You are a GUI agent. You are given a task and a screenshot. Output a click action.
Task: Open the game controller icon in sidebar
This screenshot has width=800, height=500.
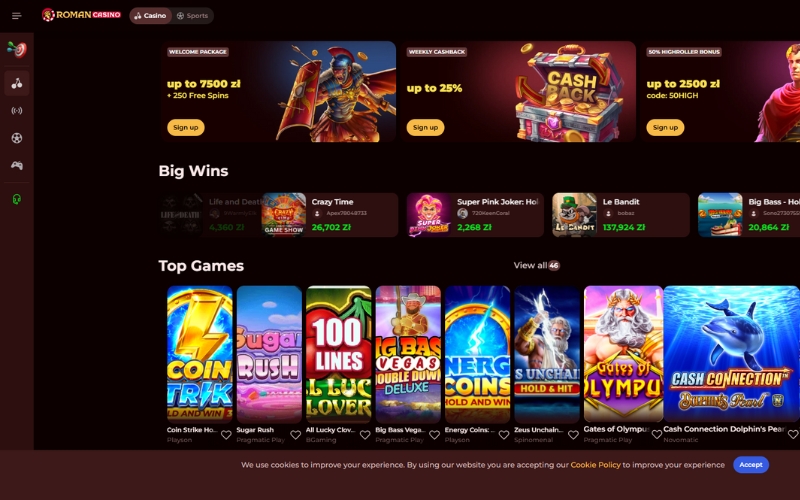(x=17, y=165)
